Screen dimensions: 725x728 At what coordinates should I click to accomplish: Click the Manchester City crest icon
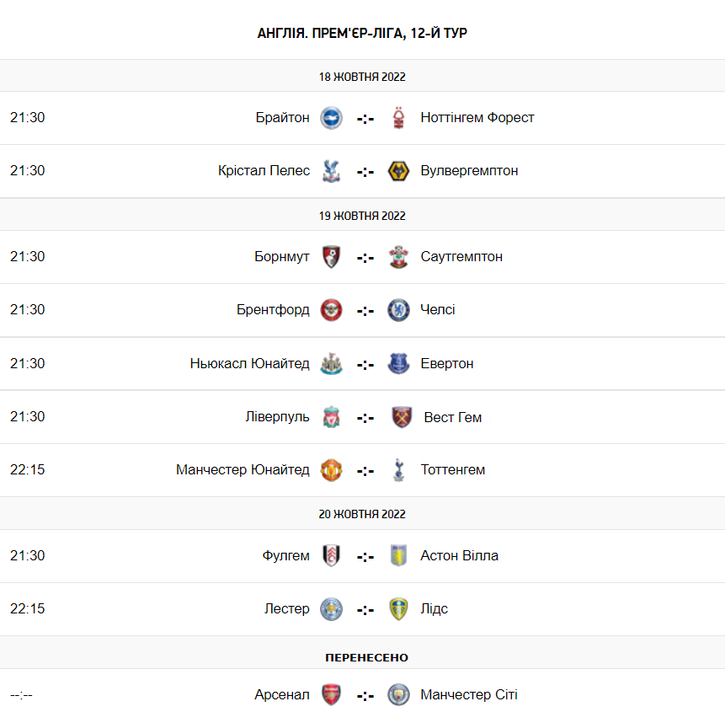coord(398,695)
